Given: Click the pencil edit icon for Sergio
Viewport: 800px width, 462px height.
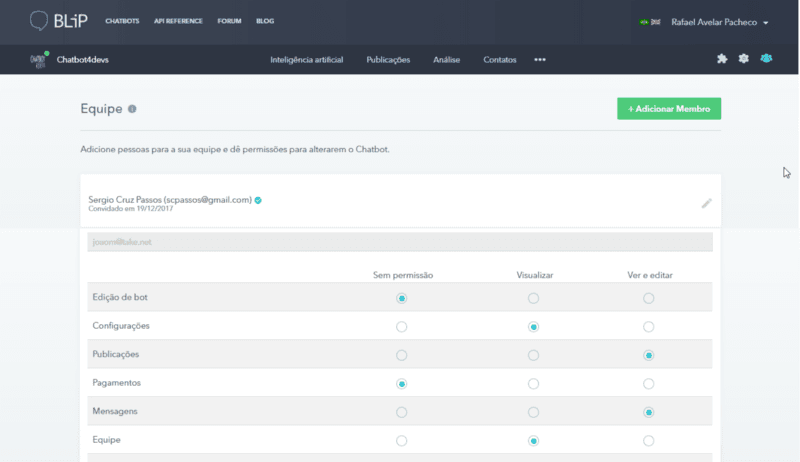Looking at the screenshot, I should click(x=706, y=203).
